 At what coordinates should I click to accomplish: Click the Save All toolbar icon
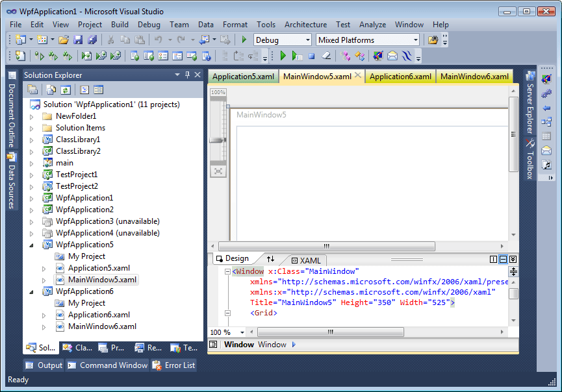click(91, 40)
